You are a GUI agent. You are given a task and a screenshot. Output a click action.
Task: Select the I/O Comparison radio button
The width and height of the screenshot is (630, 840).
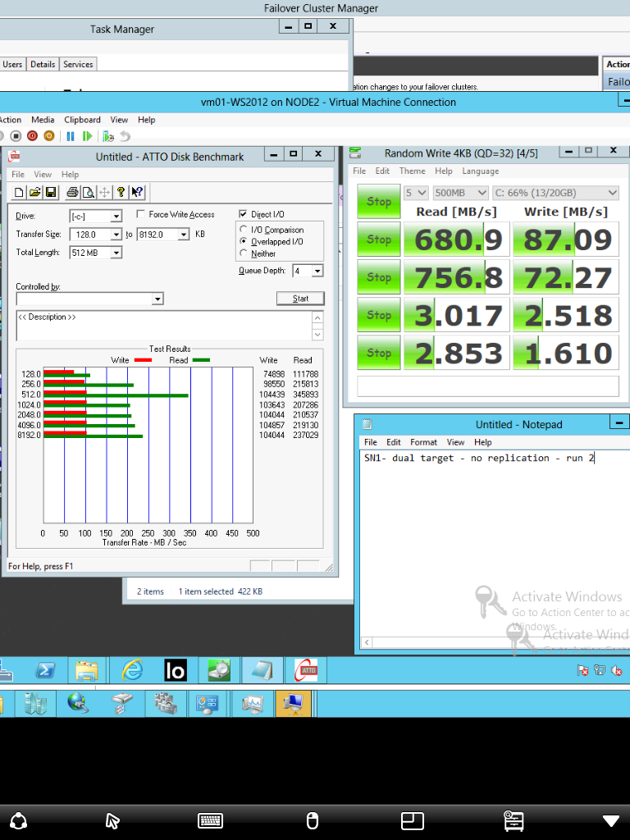click(x=244, y=230)
